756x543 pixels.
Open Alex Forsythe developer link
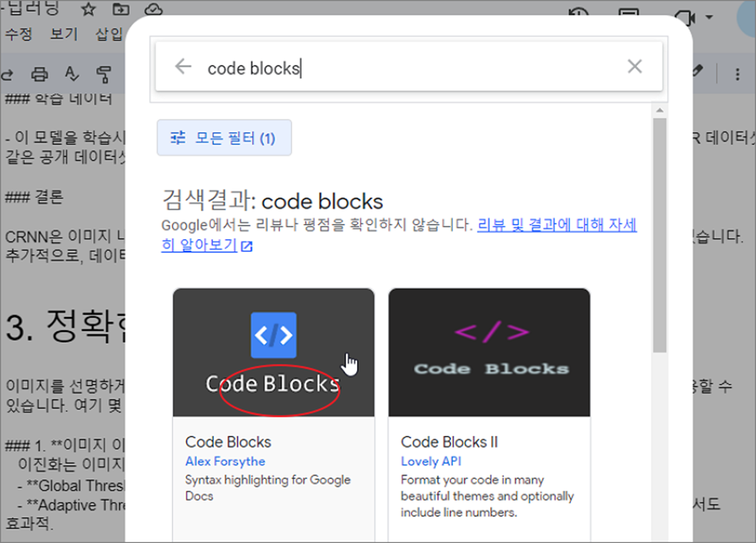tap(225, 461)
